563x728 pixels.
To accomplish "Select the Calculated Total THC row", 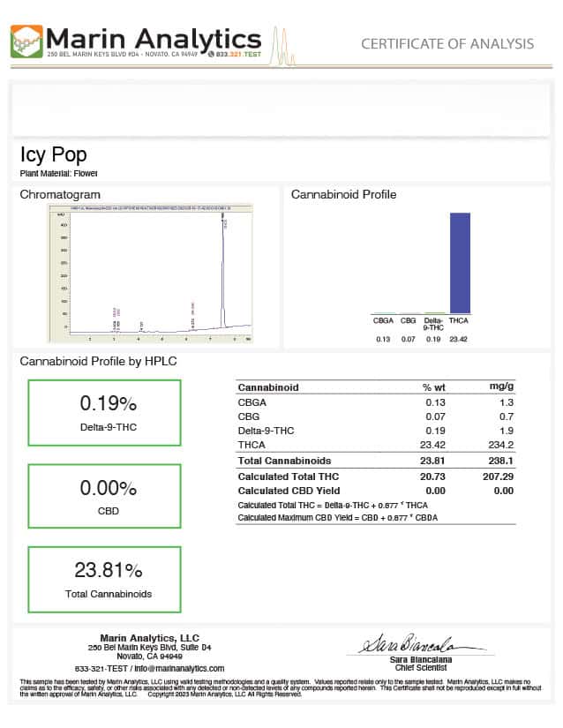I will (x=376, y=477).
